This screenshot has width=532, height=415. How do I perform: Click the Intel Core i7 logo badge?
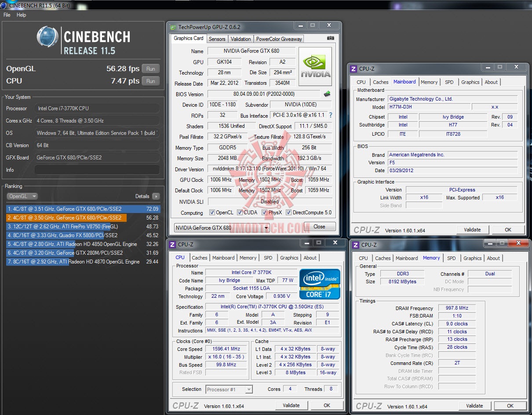coord(320,284)
